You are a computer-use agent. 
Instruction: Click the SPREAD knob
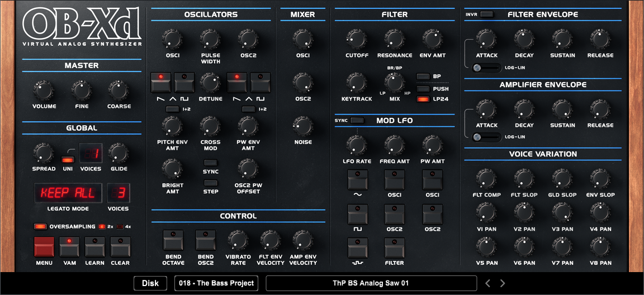pyautogui.click(x=44, y=153)
